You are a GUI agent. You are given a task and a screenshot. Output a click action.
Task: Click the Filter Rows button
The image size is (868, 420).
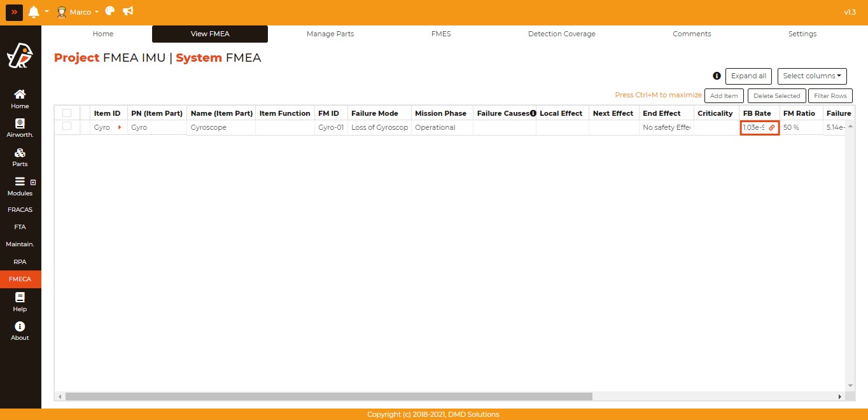(x=830, y=96)
